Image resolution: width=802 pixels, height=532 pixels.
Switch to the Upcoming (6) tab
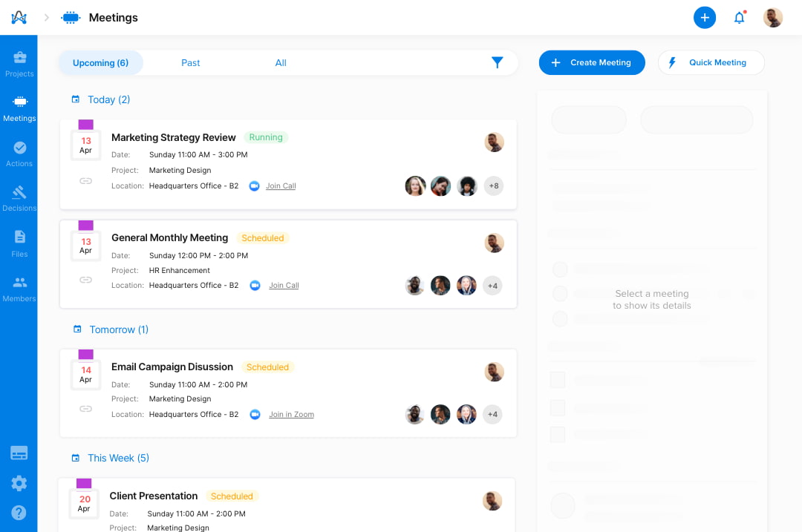[x=101, y=63]
